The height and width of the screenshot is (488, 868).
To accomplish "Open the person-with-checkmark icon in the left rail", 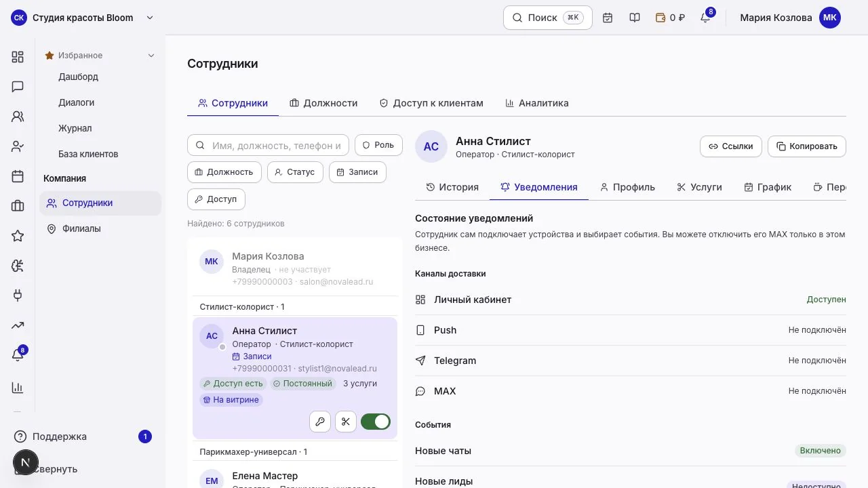I will click(x=18, y=146).
